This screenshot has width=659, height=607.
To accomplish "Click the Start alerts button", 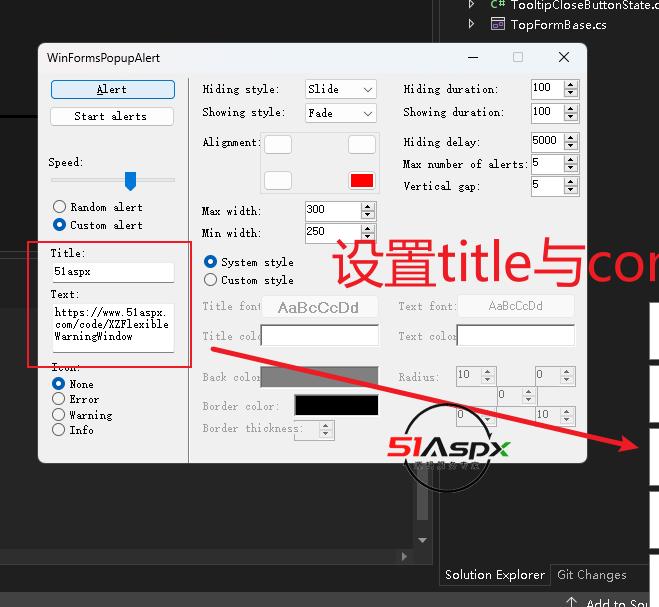I will pyautogui.click(x=112, y=116).
